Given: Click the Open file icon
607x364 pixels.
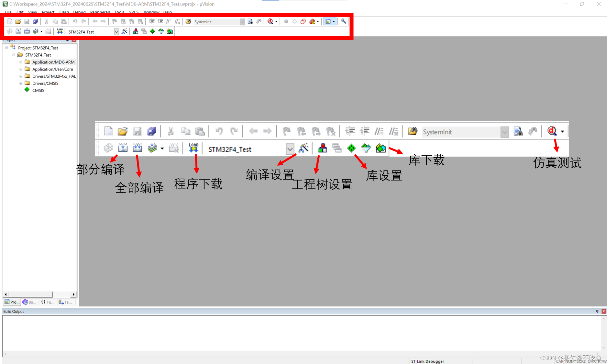Looking at the screenshot, I should click(x=18, y=21).
